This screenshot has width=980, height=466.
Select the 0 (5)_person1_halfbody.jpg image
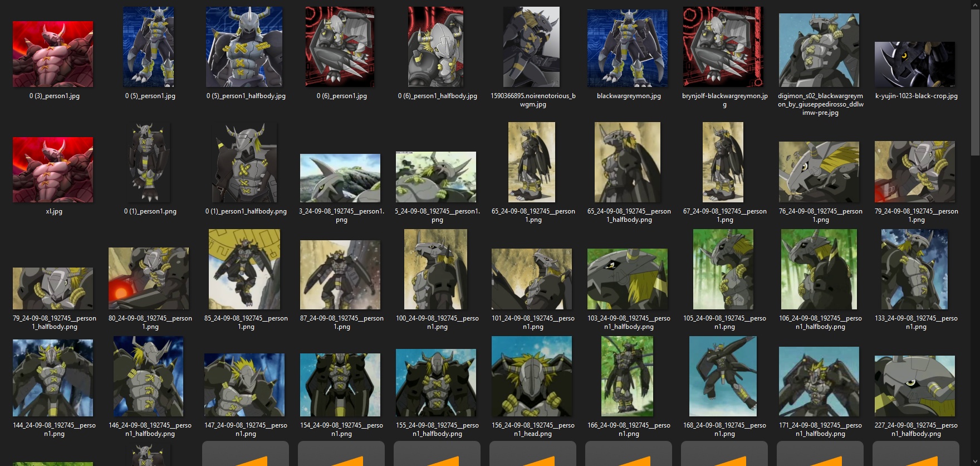tap(244, 47)
